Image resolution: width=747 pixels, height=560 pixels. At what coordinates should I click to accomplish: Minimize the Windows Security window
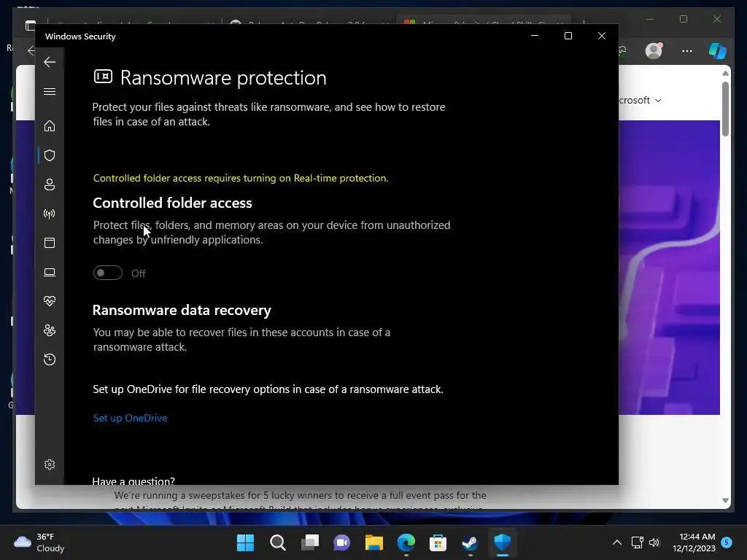click(535, 36)
